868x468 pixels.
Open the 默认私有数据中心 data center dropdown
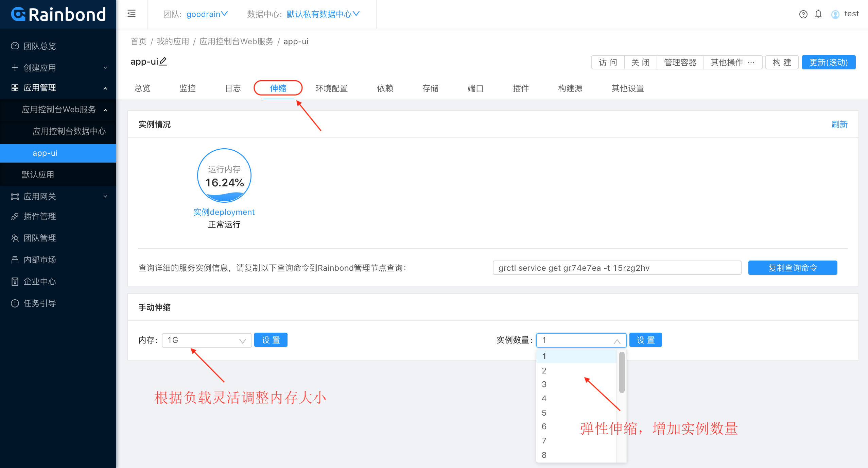[323, 14]
